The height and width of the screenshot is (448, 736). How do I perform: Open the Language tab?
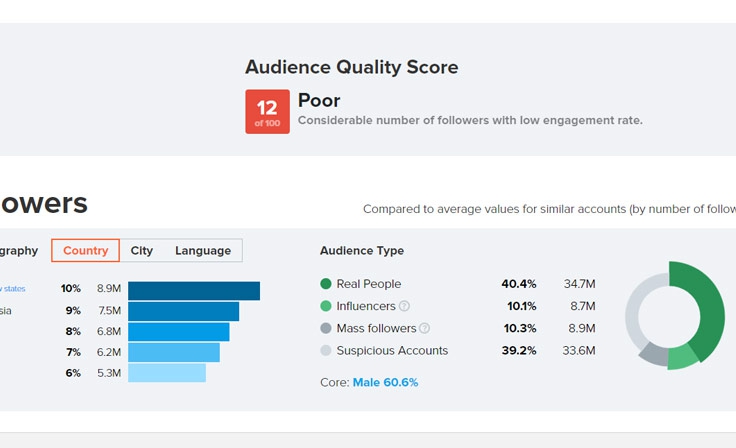click(203, 251)
